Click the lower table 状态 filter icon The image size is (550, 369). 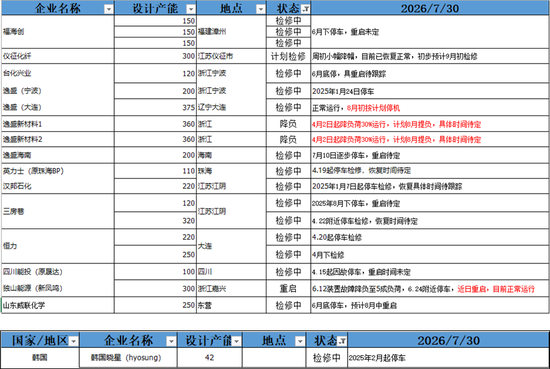(x=342, y=341)
